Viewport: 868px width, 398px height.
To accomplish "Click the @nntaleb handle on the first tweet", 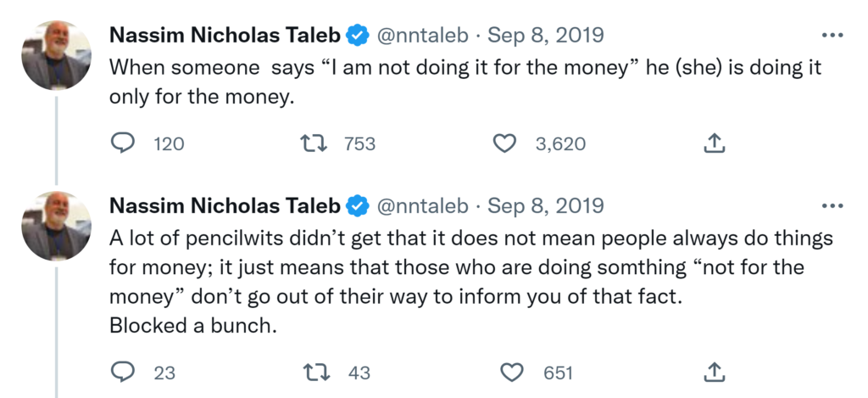I will [421, 36].
